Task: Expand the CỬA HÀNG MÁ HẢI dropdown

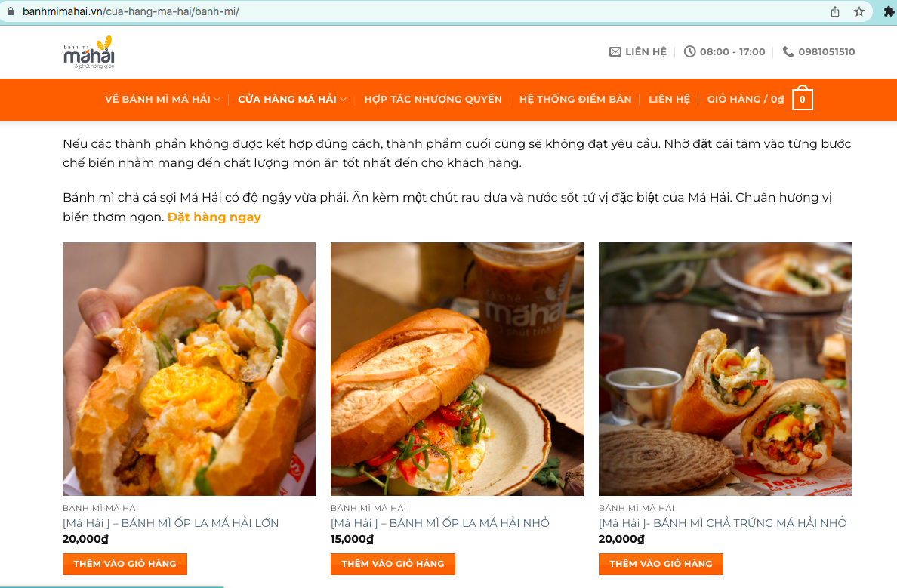Action: [292, 100]
